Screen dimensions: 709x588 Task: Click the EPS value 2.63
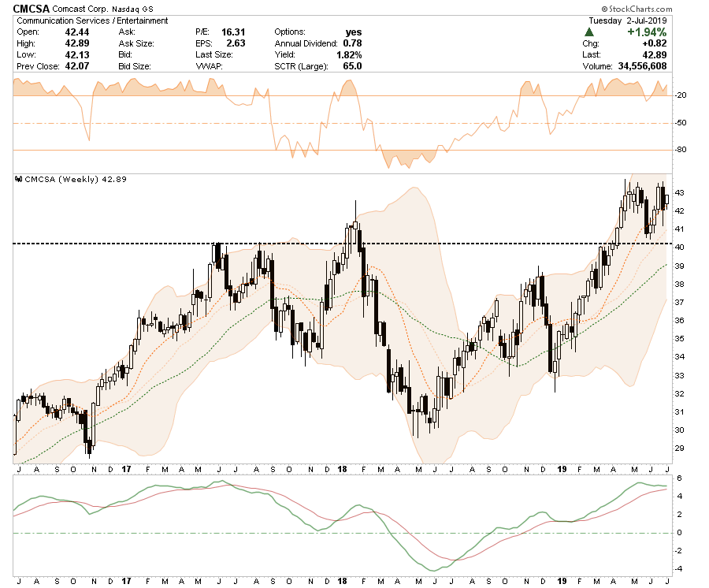pyautogui.click(x=236, y=43)
